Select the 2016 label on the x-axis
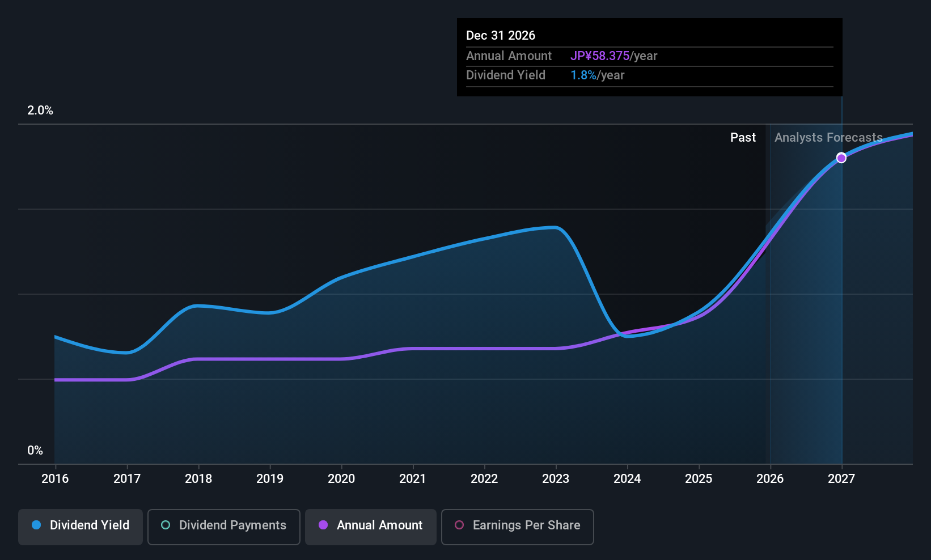The width and height of the screenshot is (931, 560). coord(55,479)
